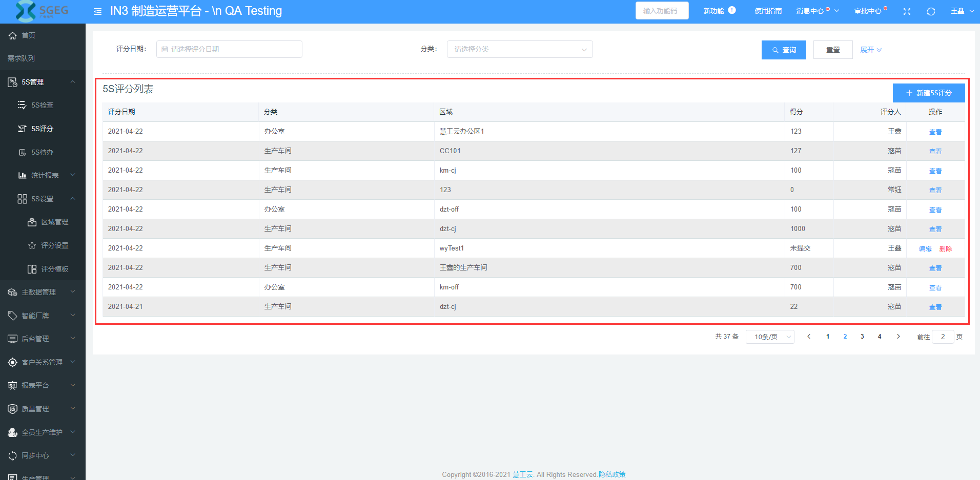Open home page via house icon

(13, 35)
